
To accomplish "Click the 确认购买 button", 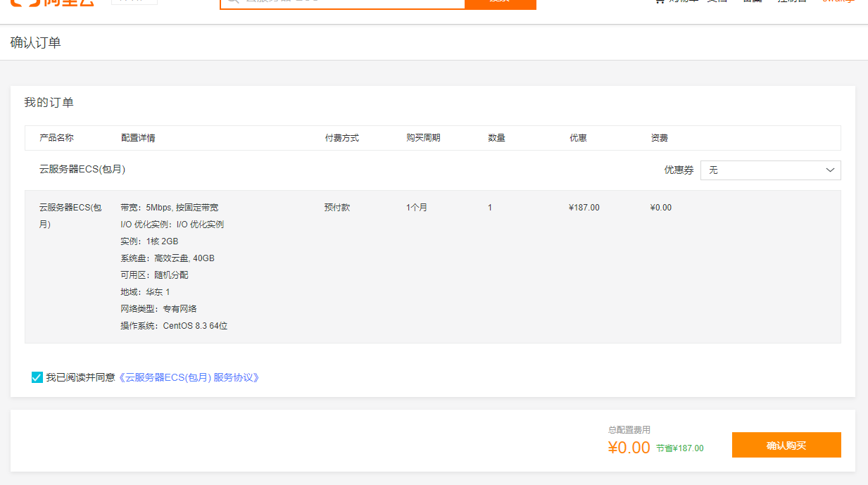I will click(786, 446).
